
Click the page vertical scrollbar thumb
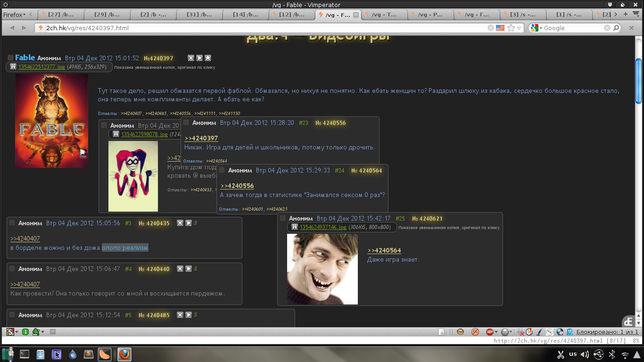pyautogui.click(x=638, y=80)
